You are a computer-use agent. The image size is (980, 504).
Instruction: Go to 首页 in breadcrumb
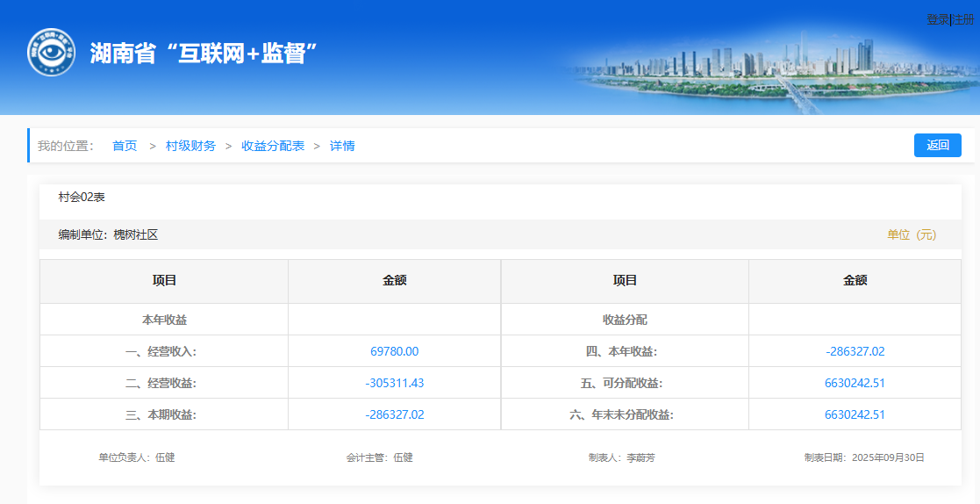click(125, 146)
